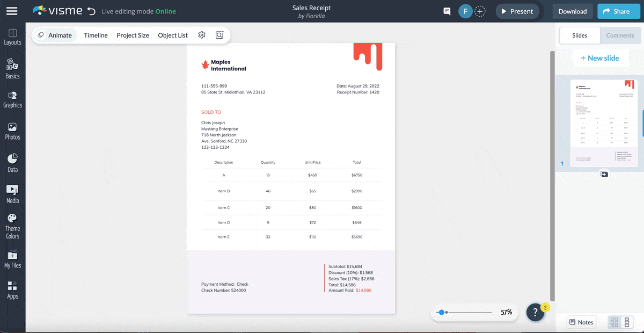Click the settings gear in the Animate toolbar
Viewport: 644px width, 333px height.
(x=202, y=34)
